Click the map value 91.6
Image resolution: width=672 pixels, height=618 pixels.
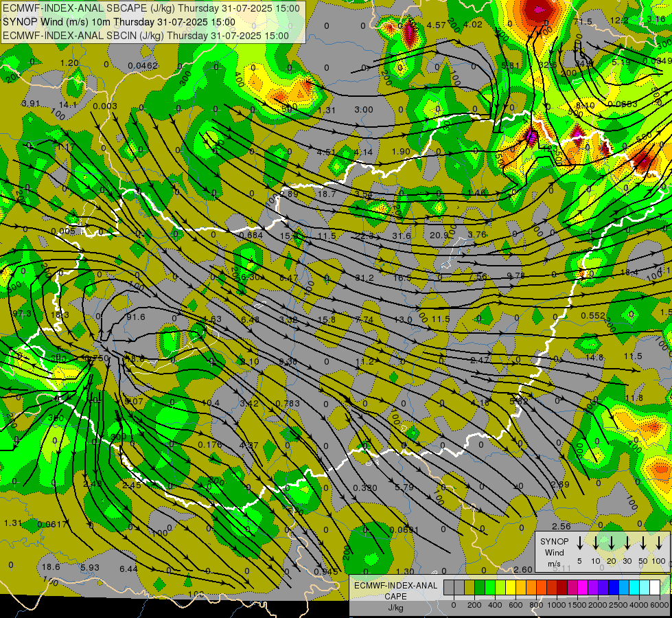coord(136,317)
